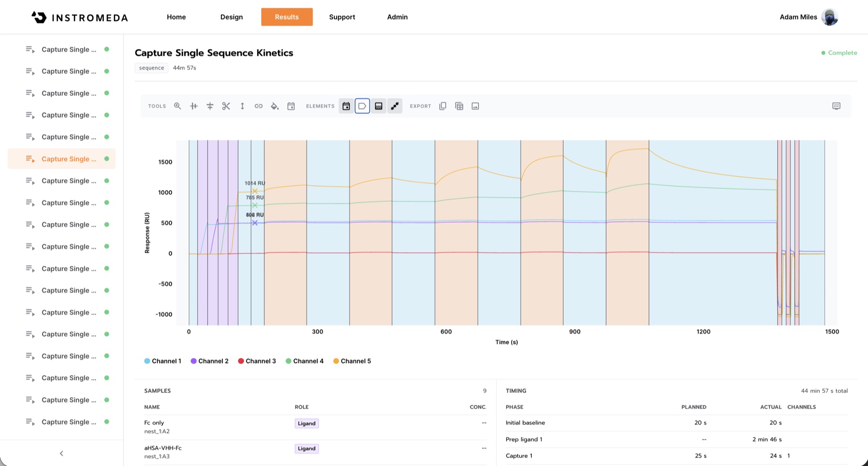Open the Admin tab
868x466 pixels.
coord(397,17)
